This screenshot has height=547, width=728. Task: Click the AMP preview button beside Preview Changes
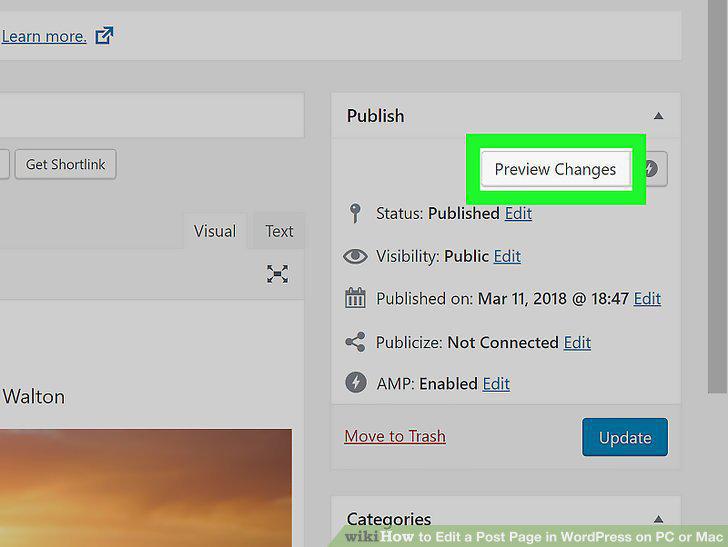pyautogui.click(x=656, y=169)
